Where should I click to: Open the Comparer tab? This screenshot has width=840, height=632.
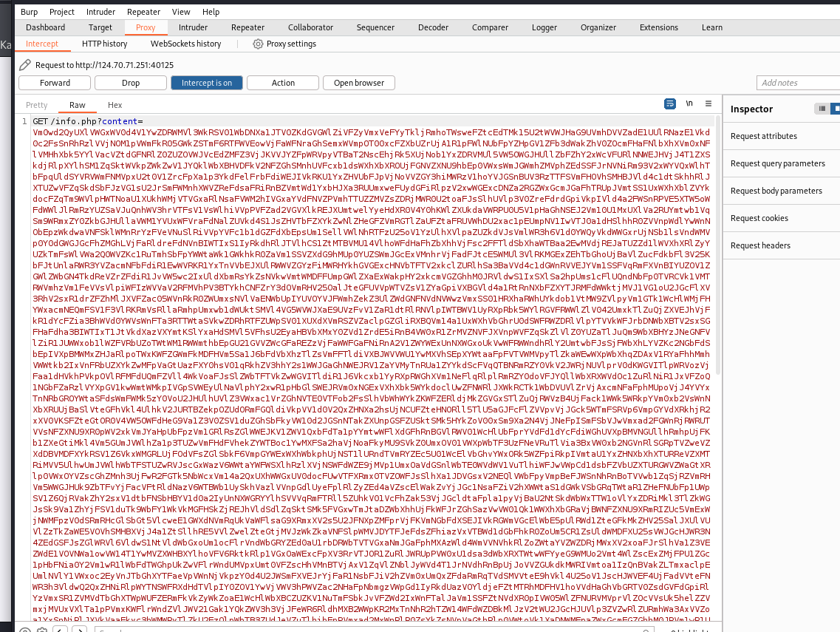[490, 27]
